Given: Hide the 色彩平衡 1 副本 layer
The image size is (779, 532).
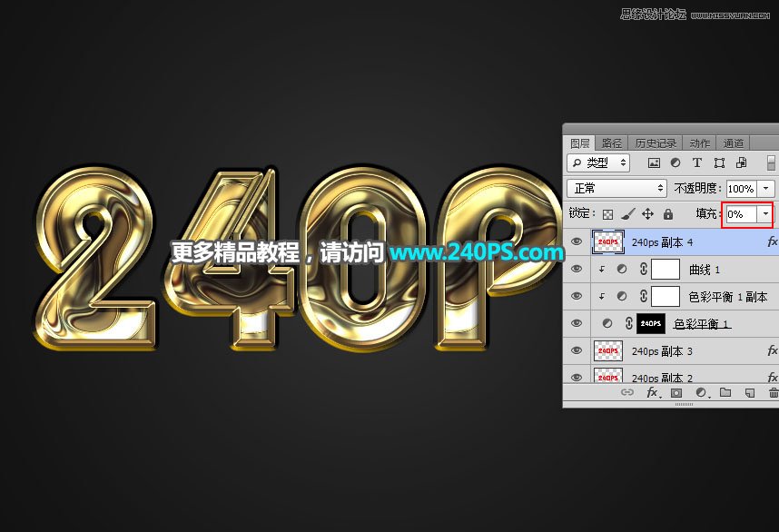Looking at the screenshot, I should [x=577, y=296].
